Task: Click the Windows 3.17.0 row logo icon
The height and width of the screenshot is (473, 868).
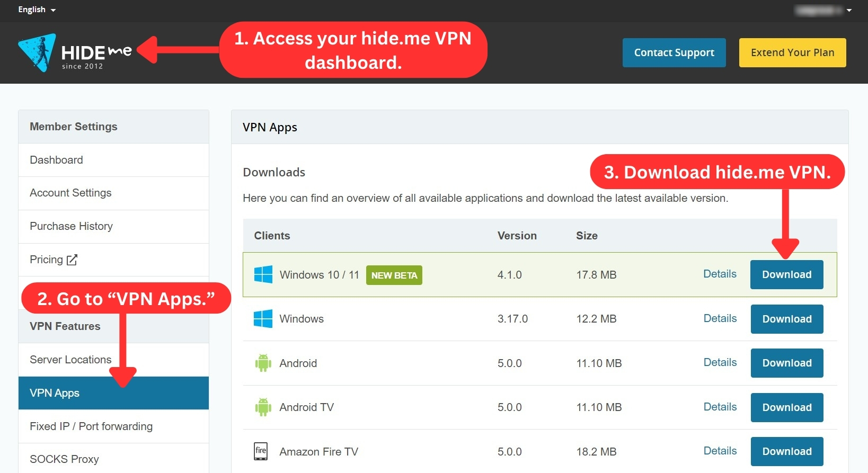Action: (263, 319)
